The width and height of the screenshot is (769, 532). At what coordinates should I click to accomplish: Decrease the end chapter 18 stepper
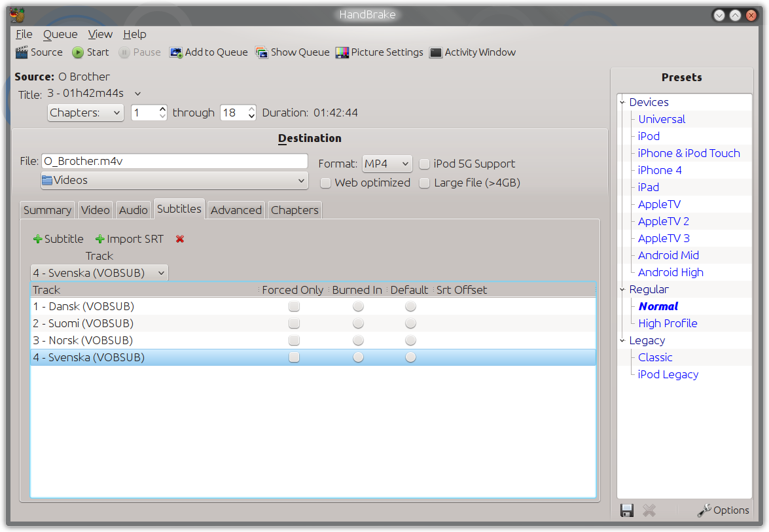point(251,116)
